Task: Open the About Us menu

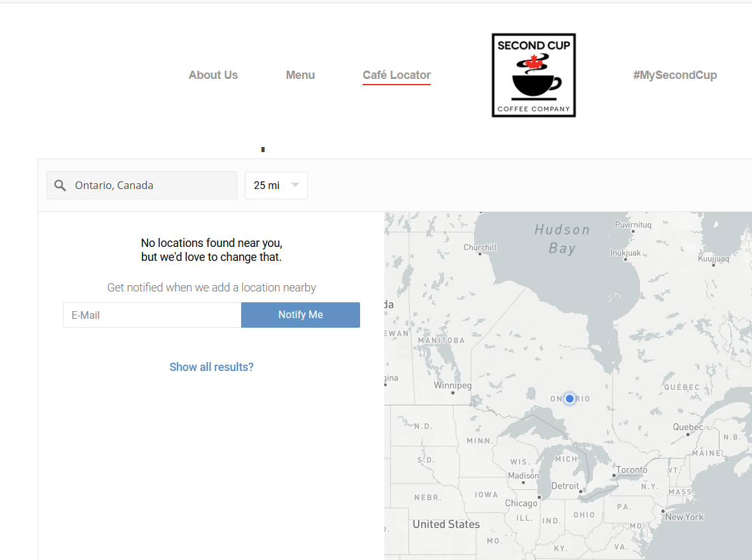Action: coord(213,75)
